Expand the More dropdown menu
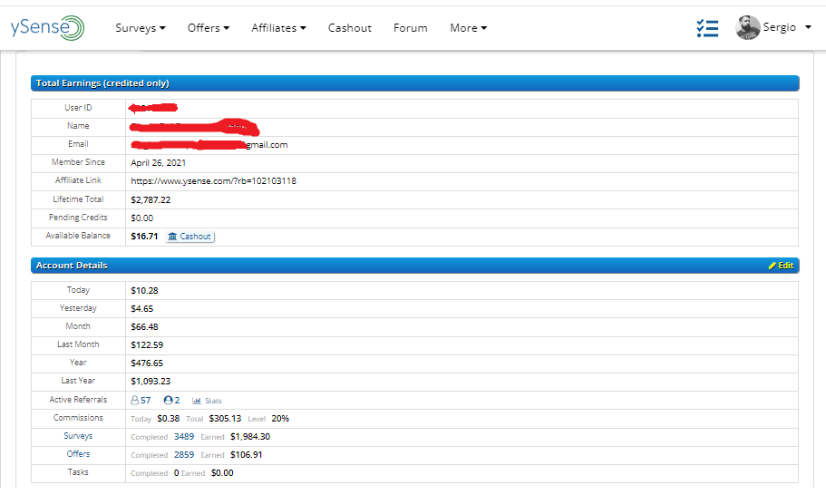 [468, 28]
